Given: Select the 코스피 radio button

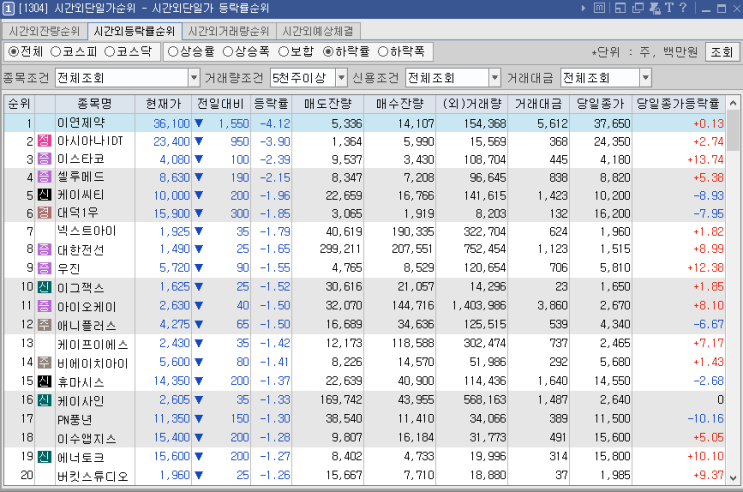Looking at the screenshot, I should 55,52.
